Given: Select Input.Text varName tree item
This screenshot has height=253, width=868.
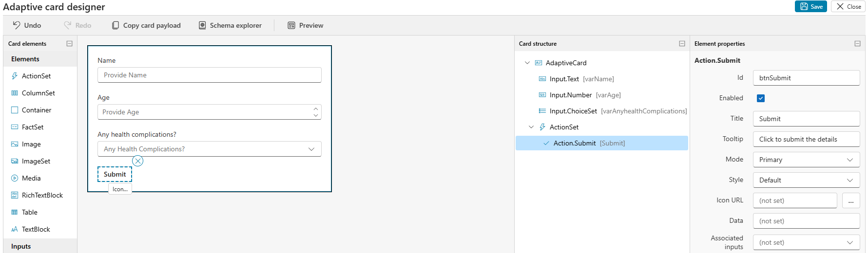Looking at the screenshot, I should coord(564,79).
